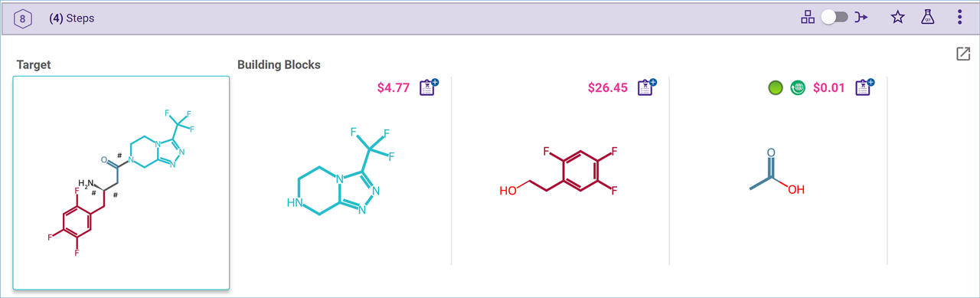Add $0.01 acetic acid to shopping list
Image resolution: width=980 pixels, height=298 pixels.
(x=864, y=87)
